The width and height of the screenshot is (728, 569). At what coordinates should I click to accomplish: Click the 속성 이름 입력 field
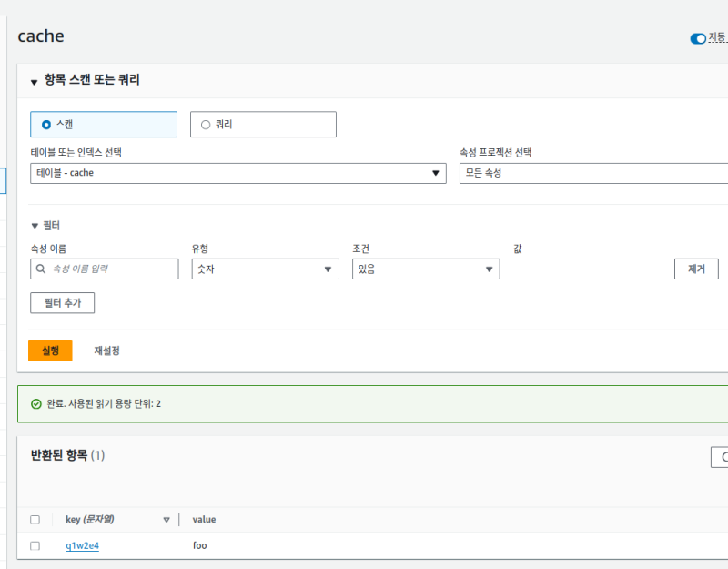click(x=111, y=269)
